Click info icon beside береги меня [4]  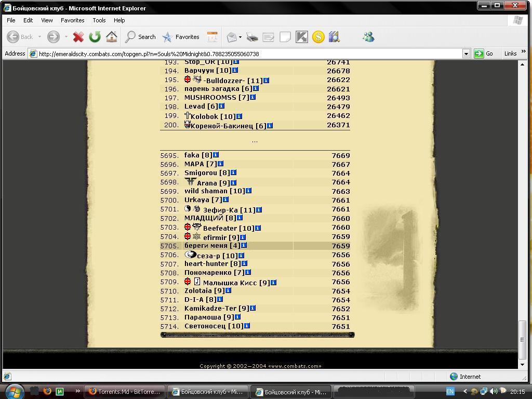point(244,245)
